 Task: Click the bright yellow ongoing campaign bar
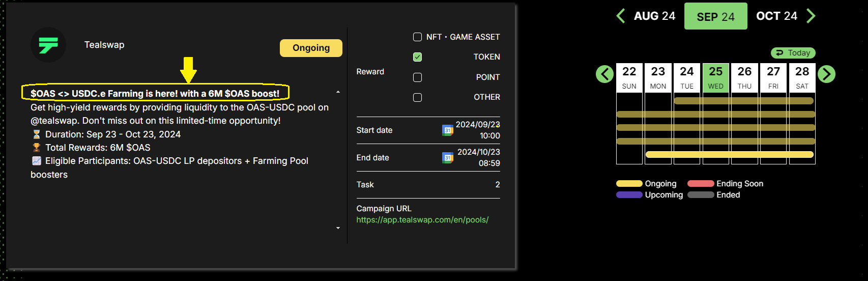point(729,154)
